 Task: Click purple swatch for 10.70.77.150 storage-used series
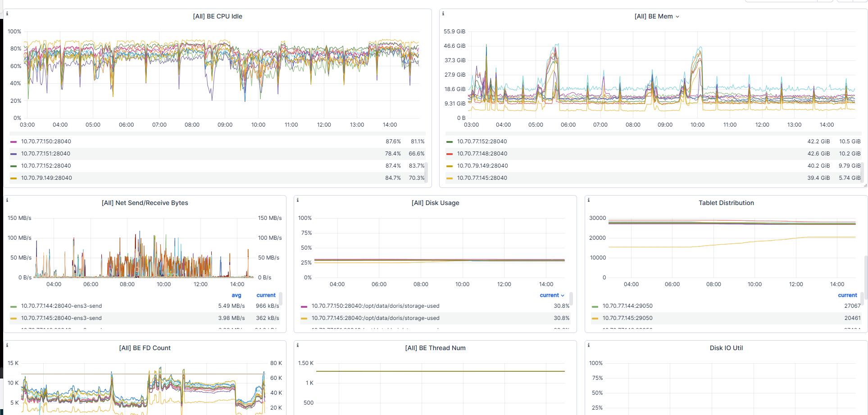304,306
